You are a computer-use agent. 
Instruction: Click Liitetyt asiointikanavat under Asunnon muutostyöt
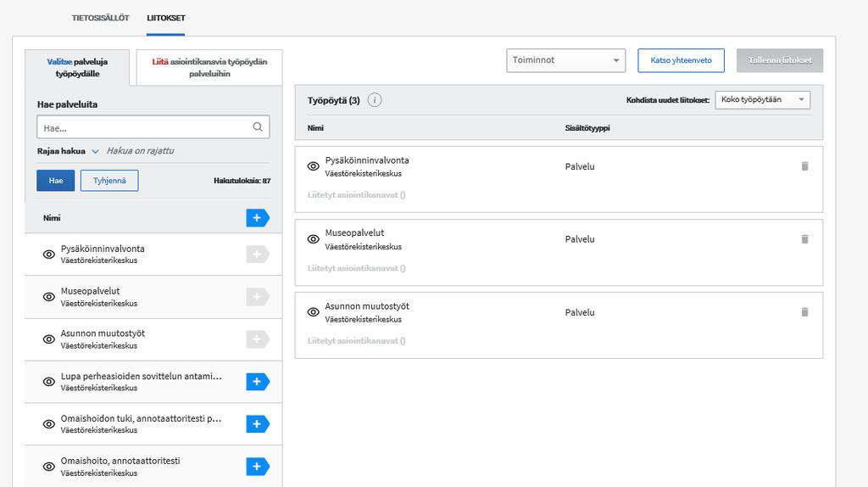357,341
